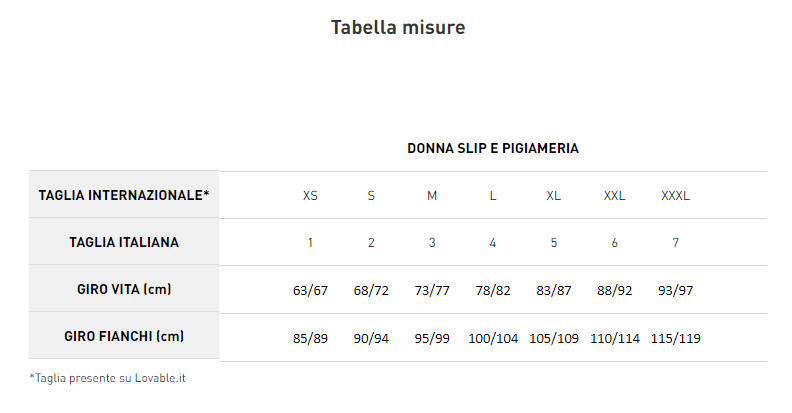Select the XXXL international size cell
The height and width of the screenshot is (413, 792).
(675, 196)
